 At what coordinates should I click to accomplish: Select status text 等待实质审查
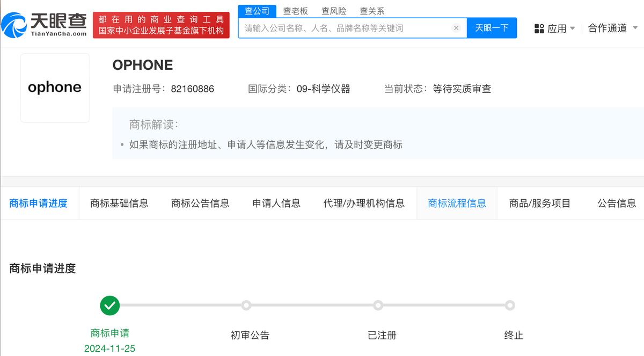462,89
